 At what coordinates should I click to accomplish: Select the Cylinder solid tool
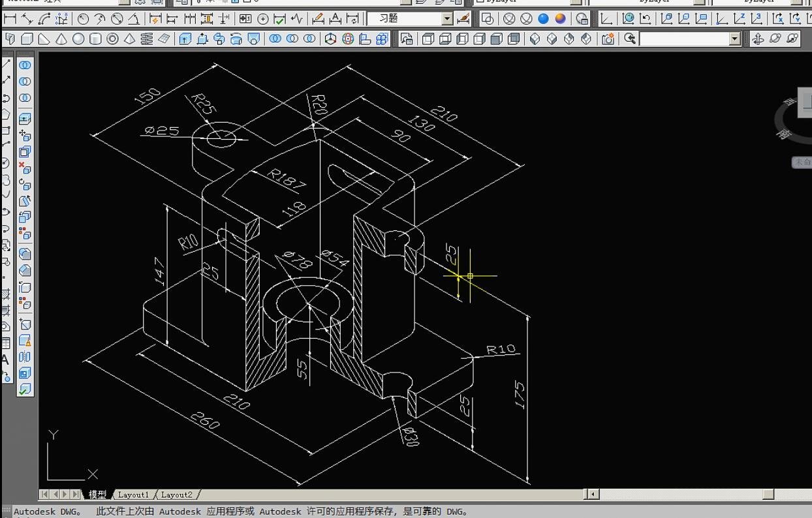coord(95,39)
